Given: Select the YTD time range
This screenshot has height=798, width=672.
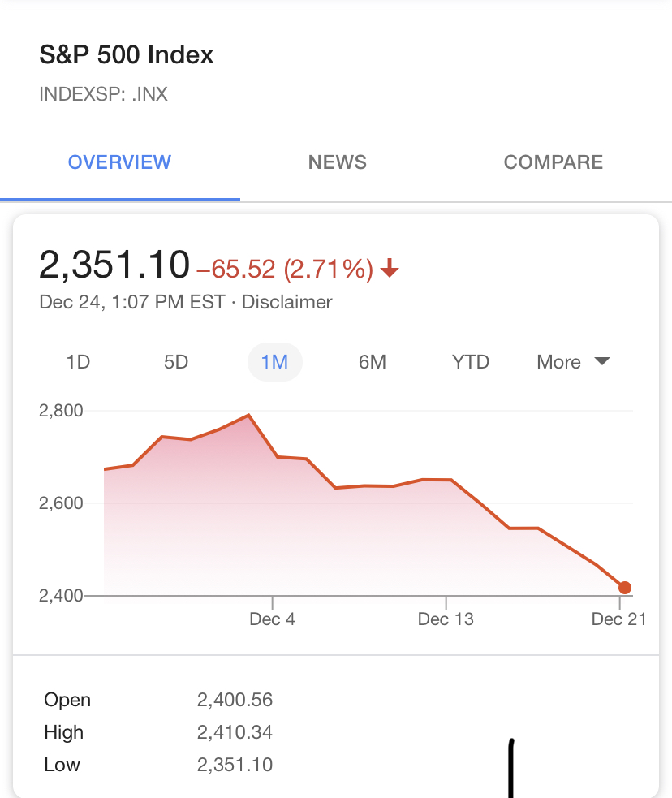Looking at the screenshot, I should pyautogui.click(x=471, y=362).
